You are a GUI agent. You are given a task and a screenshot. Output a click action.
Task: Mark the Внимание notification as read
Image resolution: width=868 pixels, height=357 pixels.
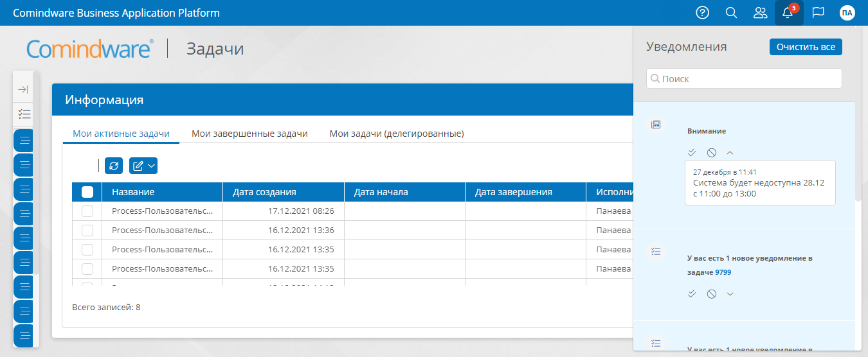coord(692,152)
